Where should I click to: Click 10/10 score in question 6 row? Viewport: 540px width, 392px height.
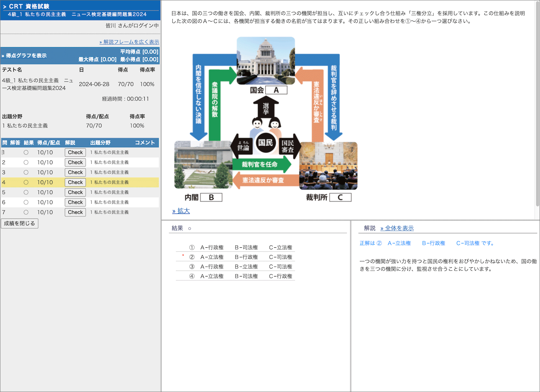click(x=45, y=202)
